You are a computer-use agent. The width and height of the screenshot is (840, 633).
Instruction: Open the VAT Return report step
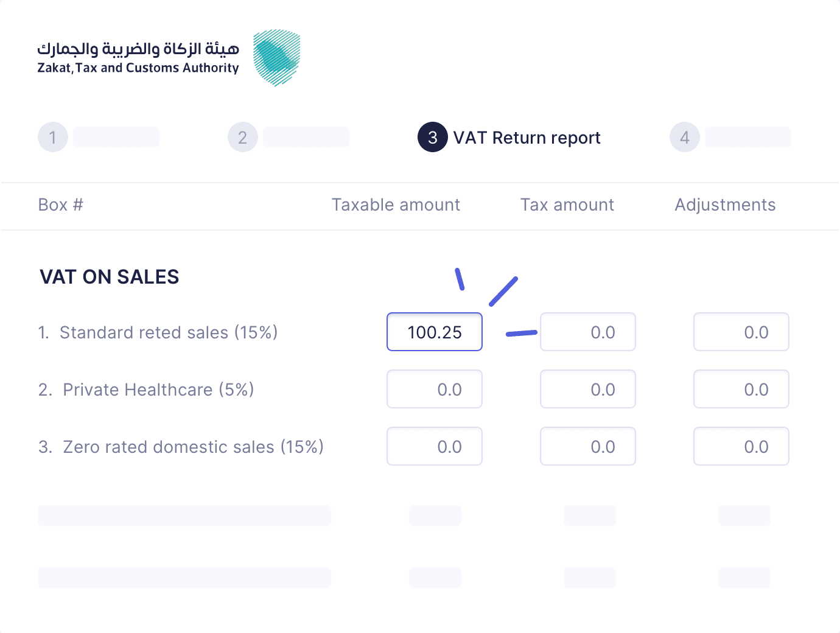tap(527, 138)
